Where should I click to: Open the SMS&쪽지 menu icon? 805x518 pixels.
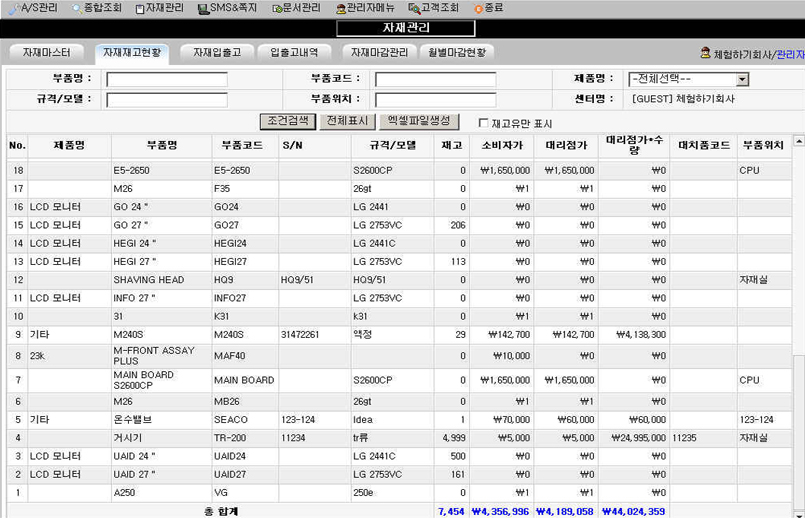[x=203, y=8]
